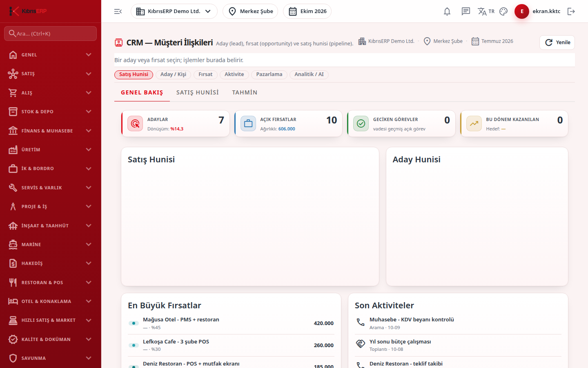
Task: Open the KıbrısERP Demo Ltd. company dropdown
Action: point(174,11)
